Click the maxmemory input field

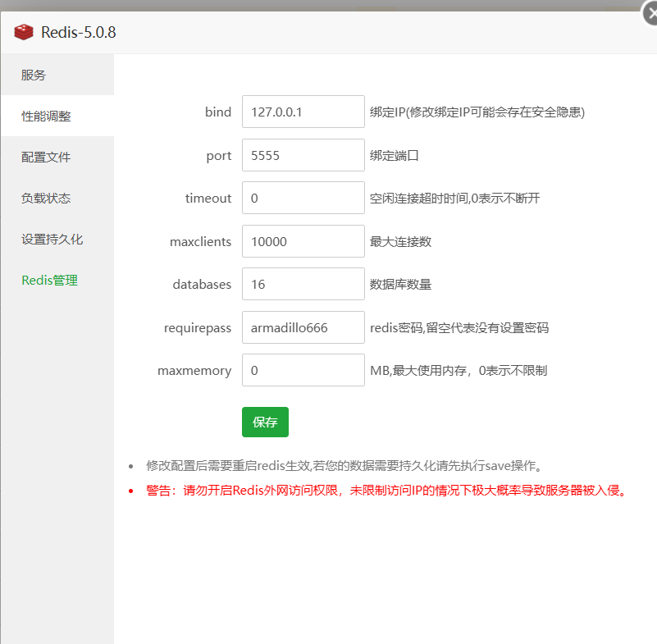[x=303, y=370]
